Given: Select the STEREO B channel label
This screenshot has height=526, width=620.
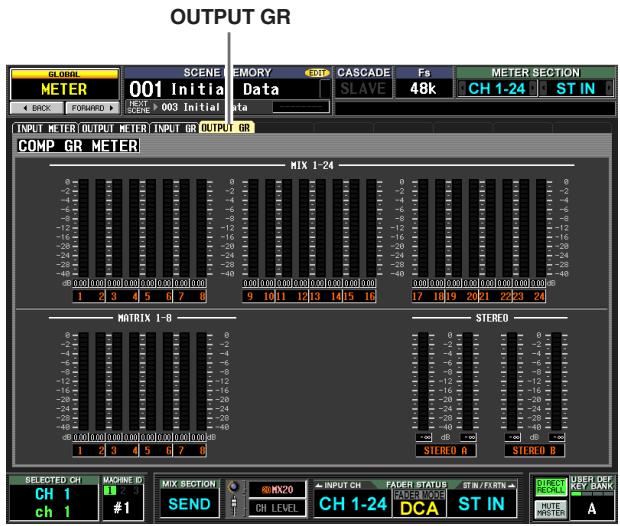Looking at the screenshot, I should [534, 450].
